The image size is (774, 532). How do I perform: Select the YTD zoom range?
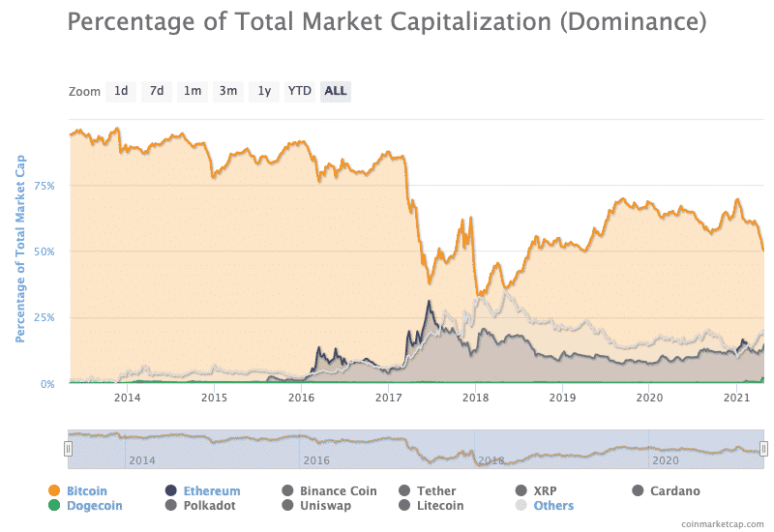(299, 91)
